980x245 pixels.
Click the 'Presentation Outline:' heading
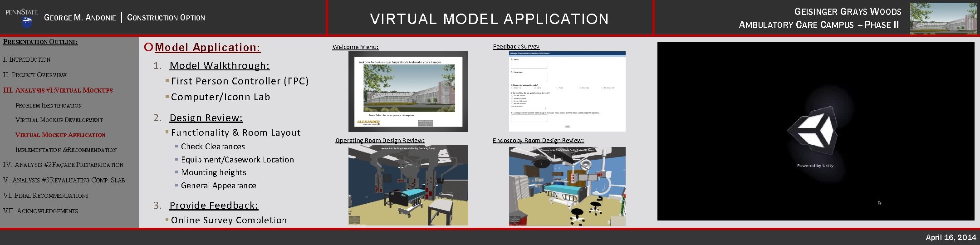click(40, 42)
